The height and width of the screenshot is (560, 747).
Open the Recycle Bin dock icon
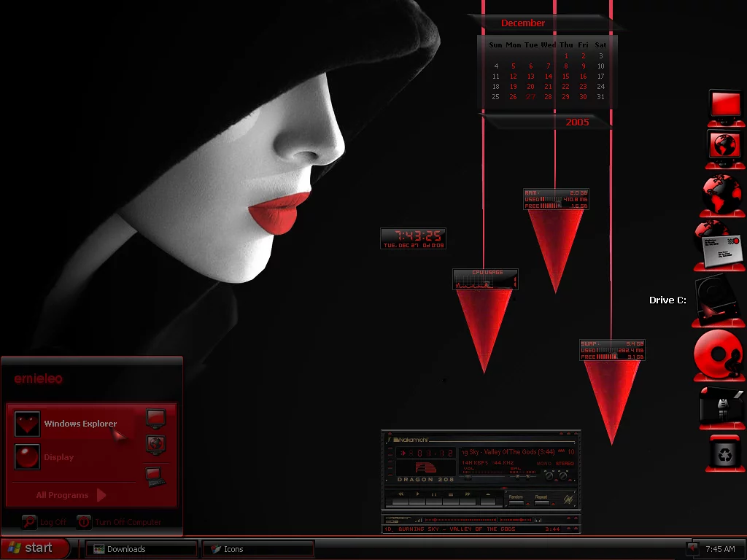(725, 454)
